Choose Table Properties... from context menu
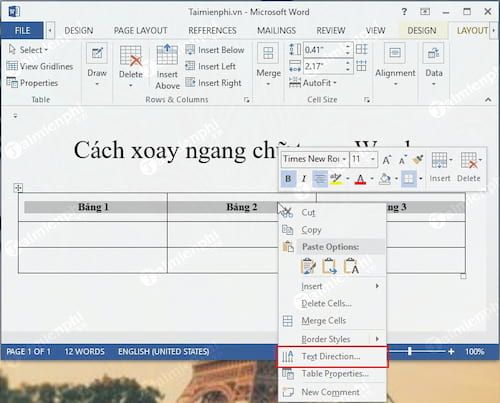 pyautogui.click(x=332, y=374)
